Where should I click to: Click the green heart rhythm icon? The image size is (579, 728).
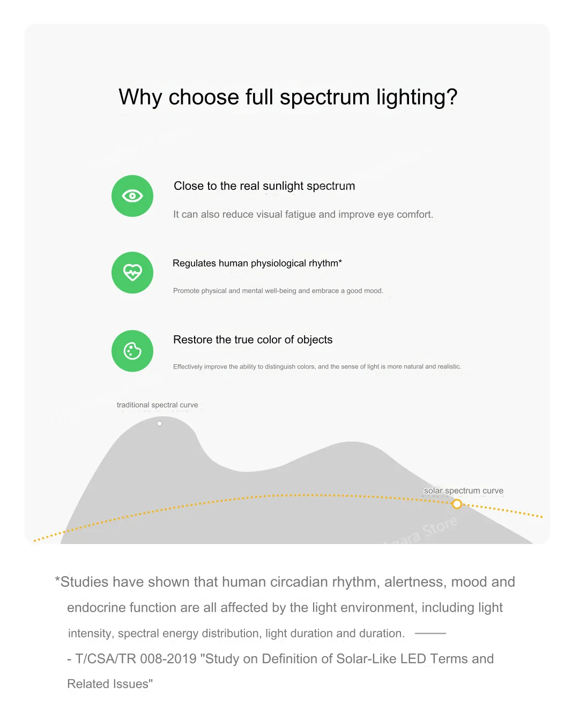point(132,273)
